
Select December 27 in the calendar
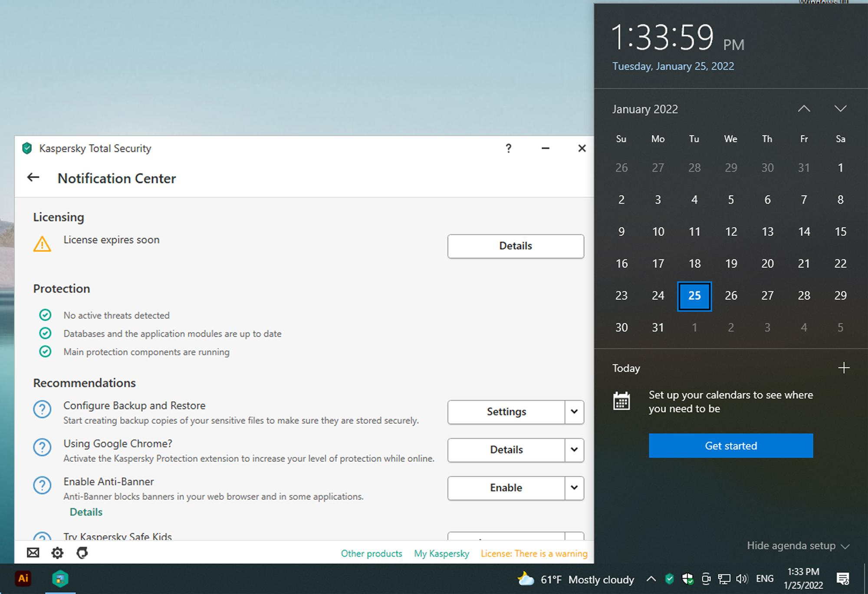tap(658, 168)
